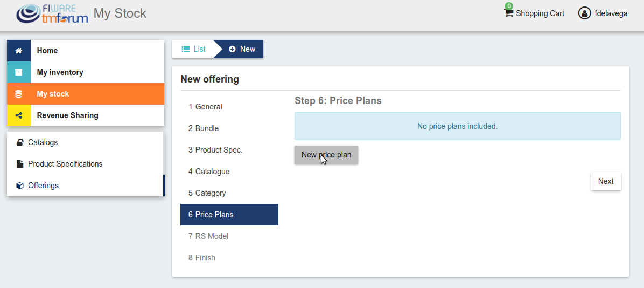644x288 pixels.
Task: Click the FIWARE TM Forum logo
Action: 52,13
